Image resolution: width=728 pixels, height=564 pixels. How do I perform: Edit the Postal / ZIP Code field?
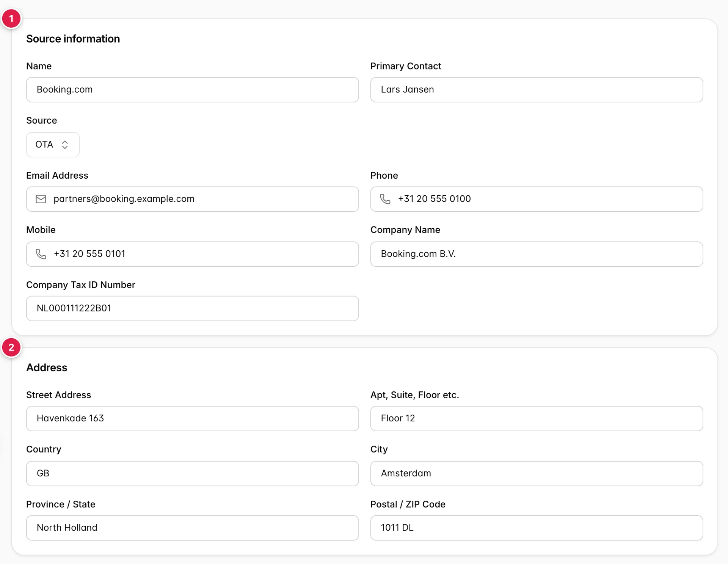coord(537,528)
